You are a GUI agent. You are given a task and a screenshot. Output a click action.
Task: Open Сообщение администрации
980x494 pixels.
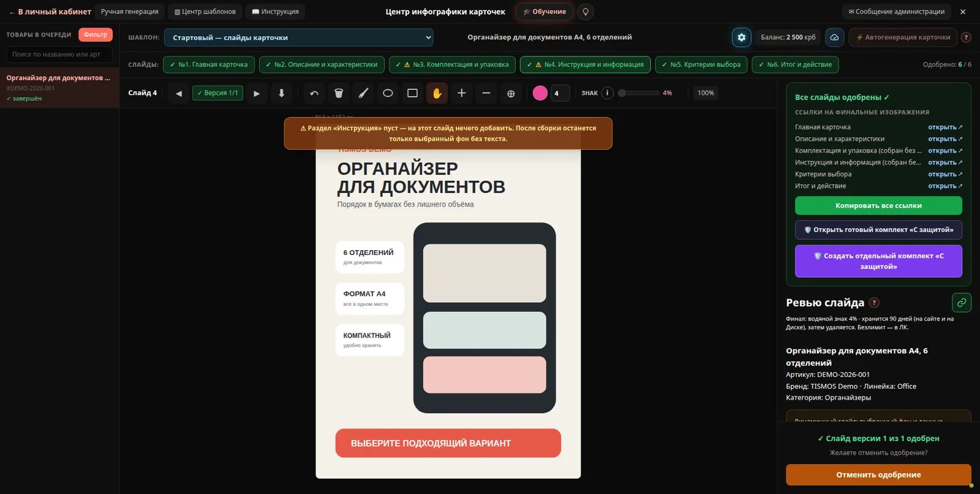(896, 12)
